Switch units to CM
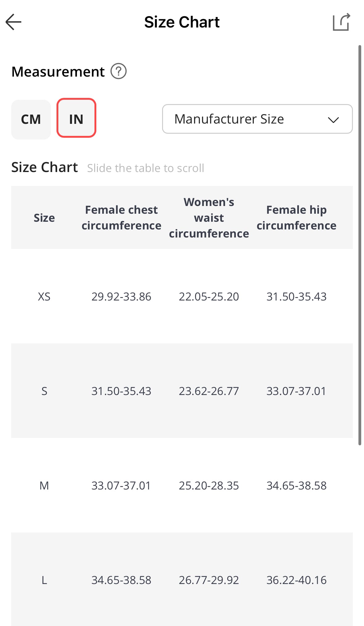This screenshot has height=626, width=364. pos(31,119)
